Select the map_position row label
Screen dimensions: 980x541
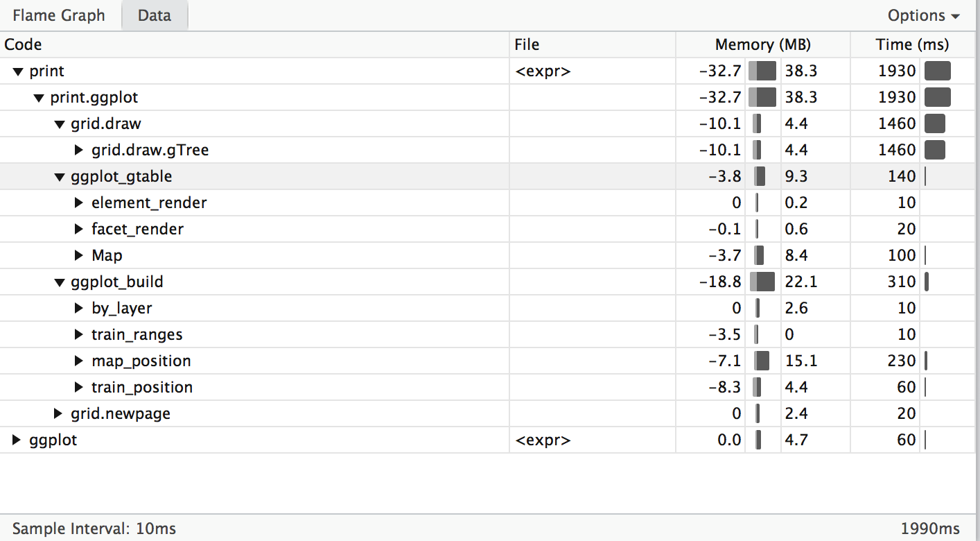click(141, 361)
